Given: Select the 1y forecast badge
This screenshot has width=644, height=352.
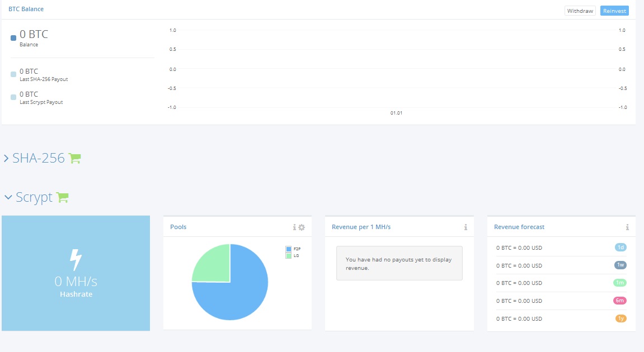Looking at the screenshot, I should (621, 318).
